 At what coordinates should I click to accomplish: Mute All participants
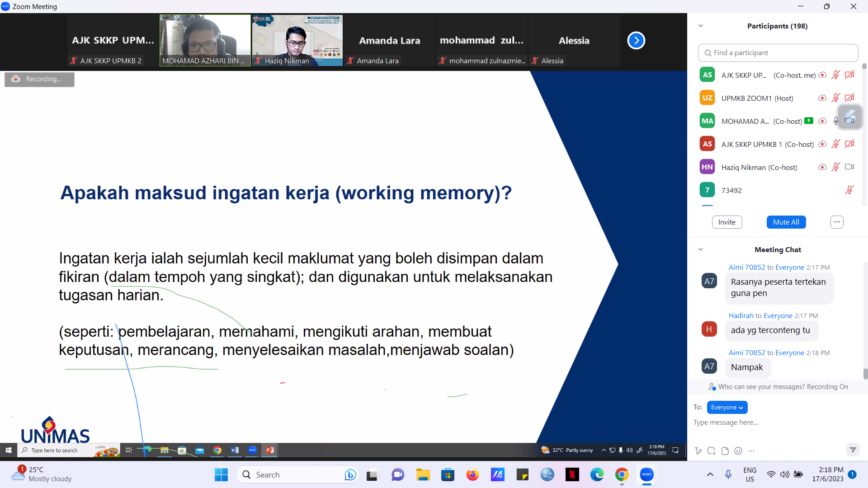(x=786, y=222)
